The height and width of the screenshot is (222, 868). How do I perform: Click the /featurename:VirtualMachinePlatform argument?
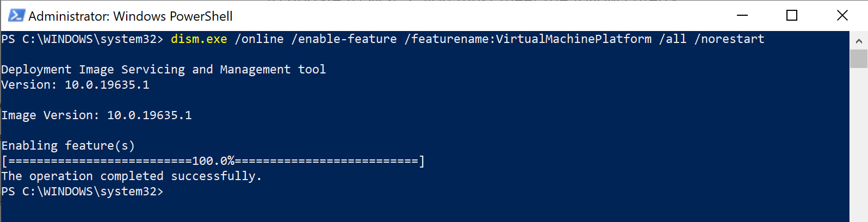pyautogui.click(x=528, y=39)
